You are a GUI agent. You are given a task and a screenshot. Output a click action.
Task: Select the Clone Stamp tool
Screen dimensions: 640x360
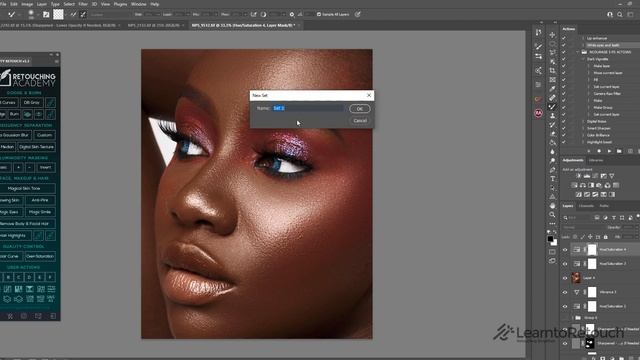tap(552, 116)
